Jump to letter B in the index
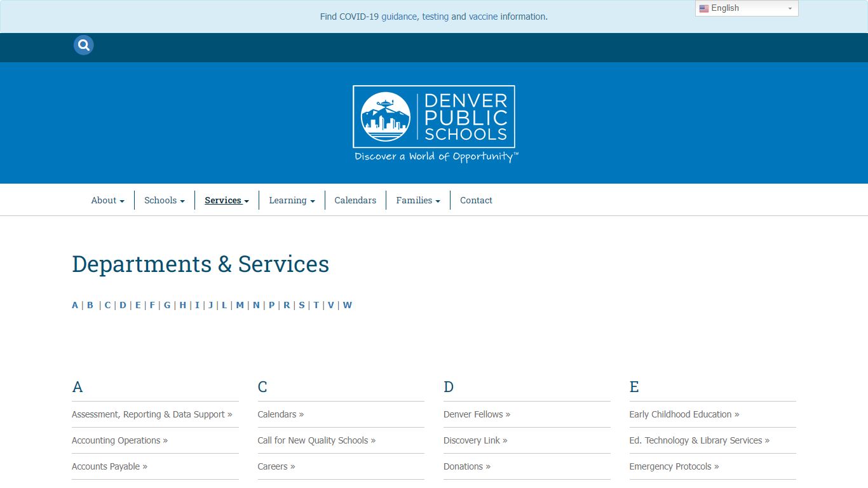 [90, 305]
